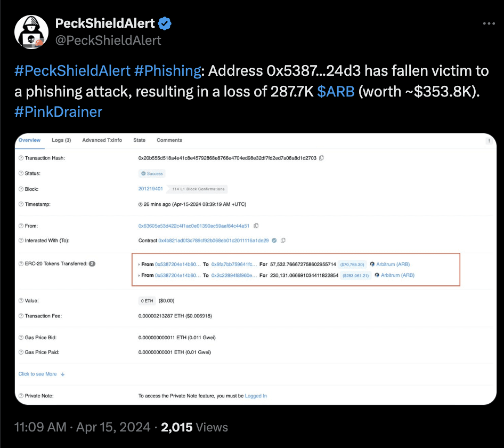
Task: Open the tweet options menu
Action: 488,23
